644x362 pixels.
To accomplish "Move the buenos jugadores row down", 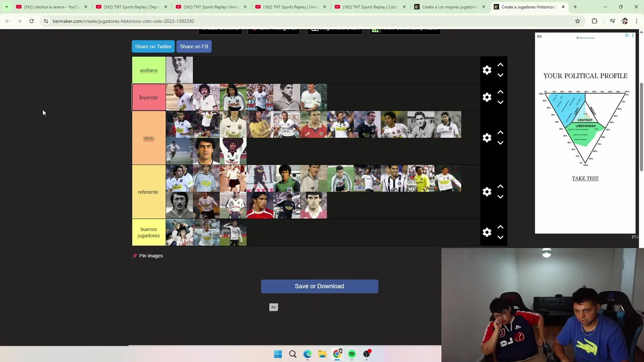I will tap(500, 237).
